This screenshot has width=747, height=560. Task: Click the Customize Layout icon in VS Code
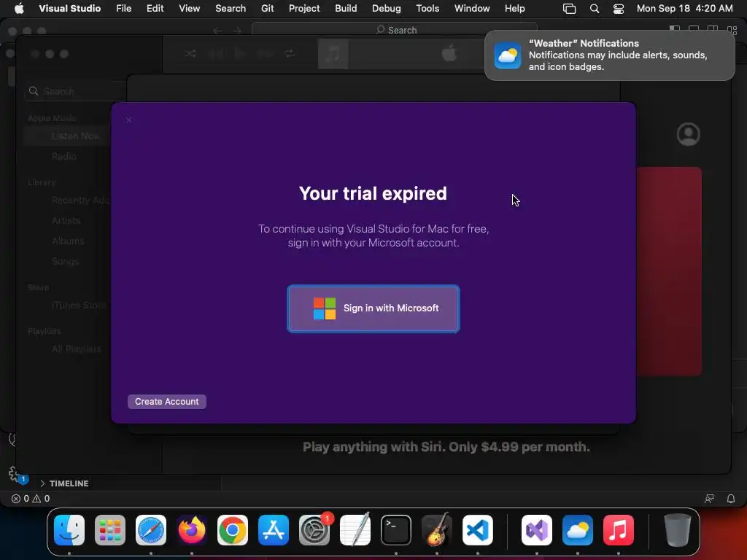[732, 30]
